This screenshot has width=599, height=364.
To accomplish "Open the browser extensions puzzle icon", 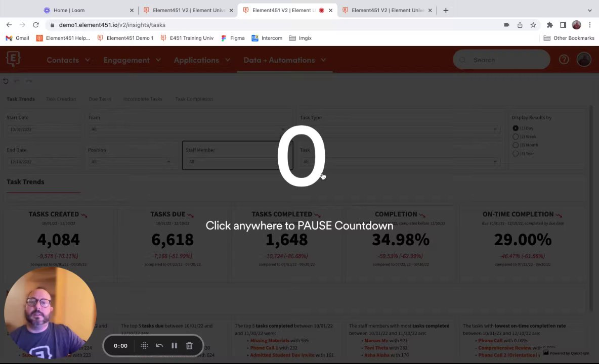I will [550, 25].
